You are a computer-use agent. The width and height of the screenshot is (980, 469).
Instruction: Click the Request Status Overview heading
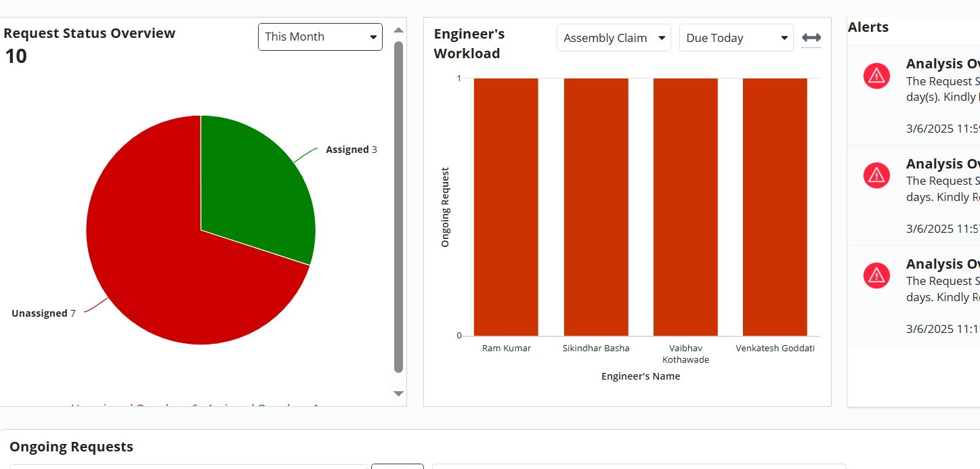click(89, 33)
